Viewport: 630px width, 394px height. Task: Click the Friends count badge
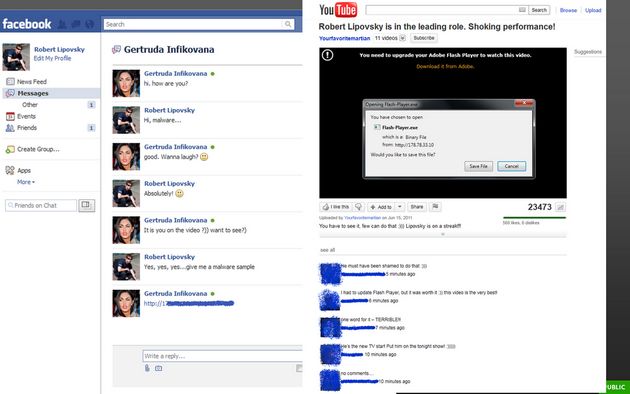tap(91, 128)
